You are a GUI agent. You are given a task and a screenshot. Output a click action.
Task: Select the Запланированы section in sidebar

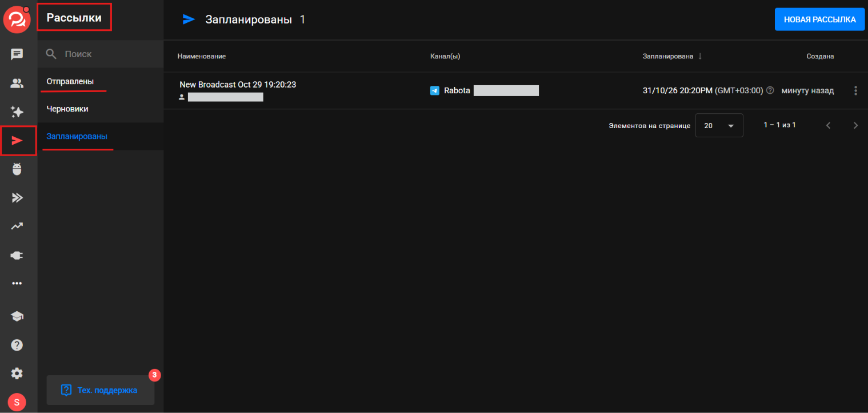click(x=77, y=136)
